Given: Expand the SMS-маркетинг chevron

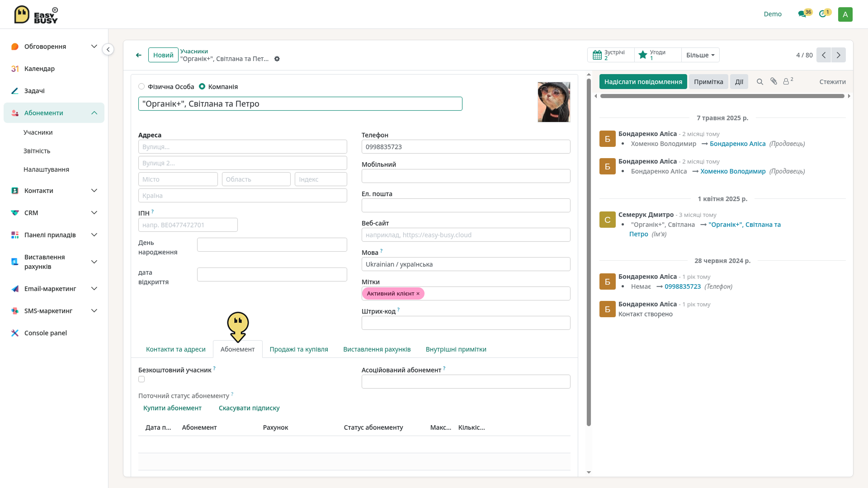Looking at the screenshot, I should (94, 311).
